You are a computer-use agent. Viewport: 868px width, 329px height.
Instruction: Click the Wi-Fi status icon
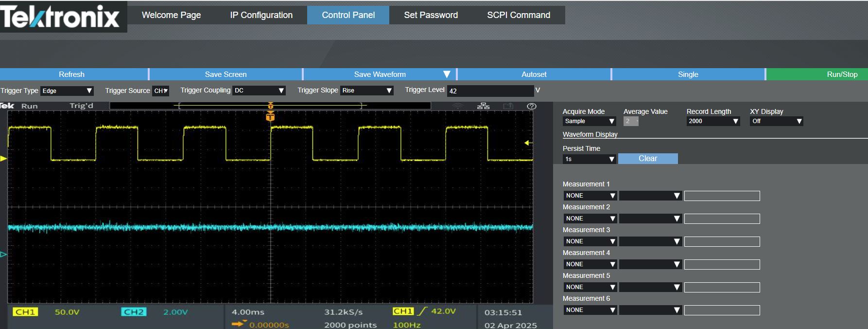click(x=458, y=106)
